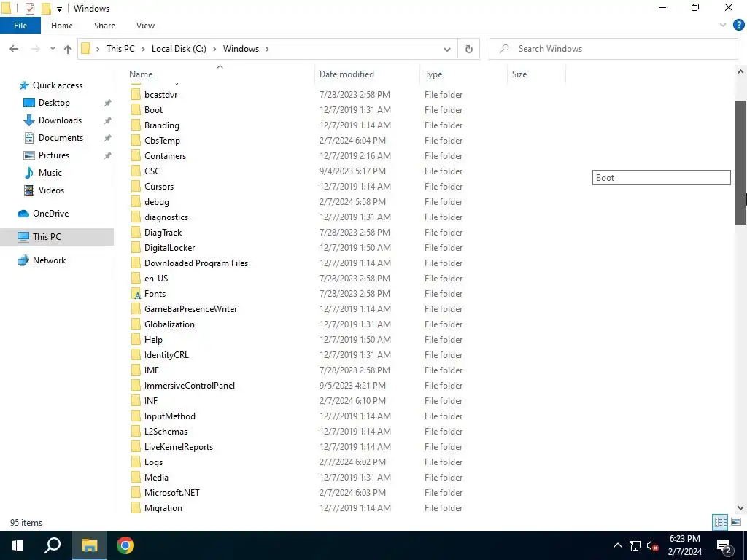Go up one level with Up arrow
747x560 pixels.
68,49
